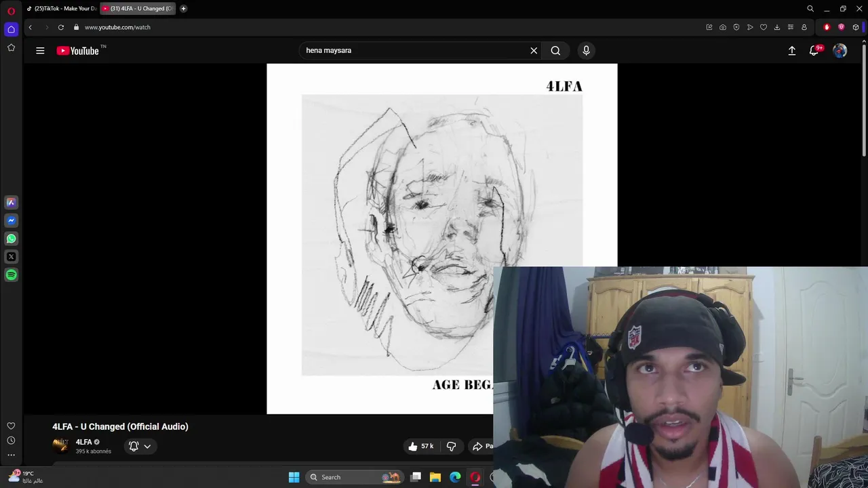Open extensions cube menu
The height and width of the screenshot is (488, 868).
click(856, 27)
